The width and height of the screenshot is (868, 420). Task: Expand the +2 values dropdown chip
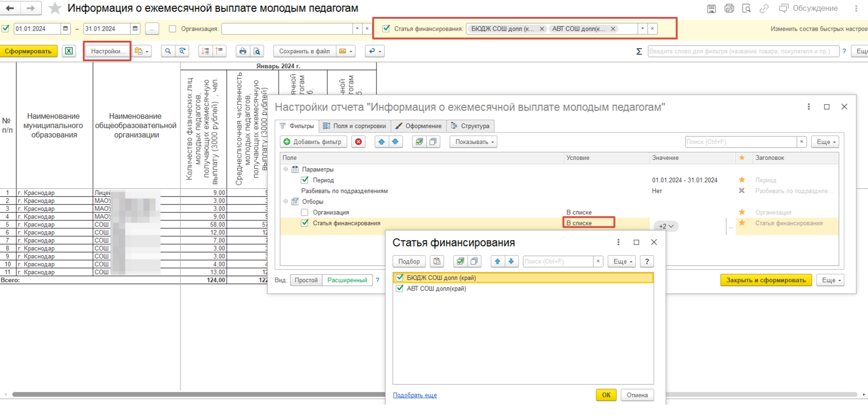[666, 226]
